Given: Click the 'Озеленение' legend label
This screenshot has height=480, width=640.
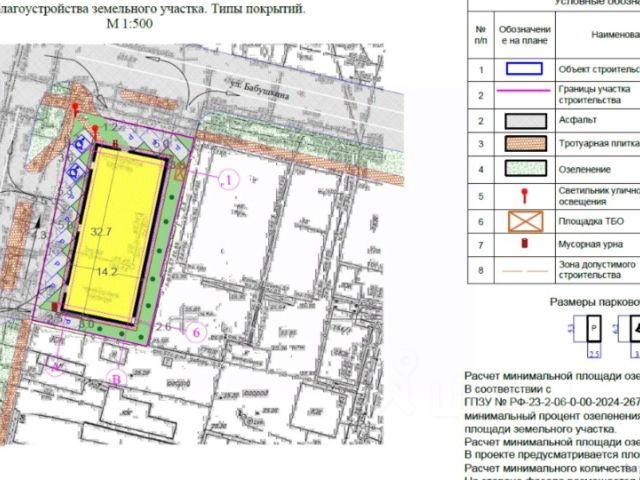Looking at the screenshot, I should click(584, 169).
